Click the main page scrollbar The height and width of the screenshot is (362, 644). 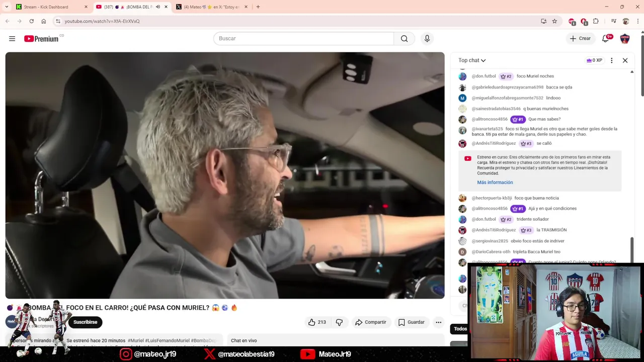[642, 65]
